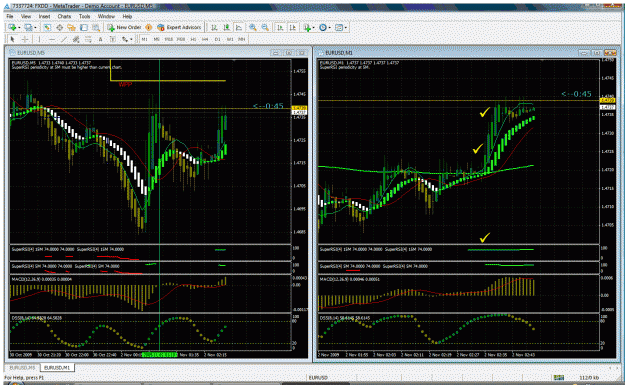This screenshot has width=625, height=385.
Task: Open the Help menu
Action: point(127,16)
